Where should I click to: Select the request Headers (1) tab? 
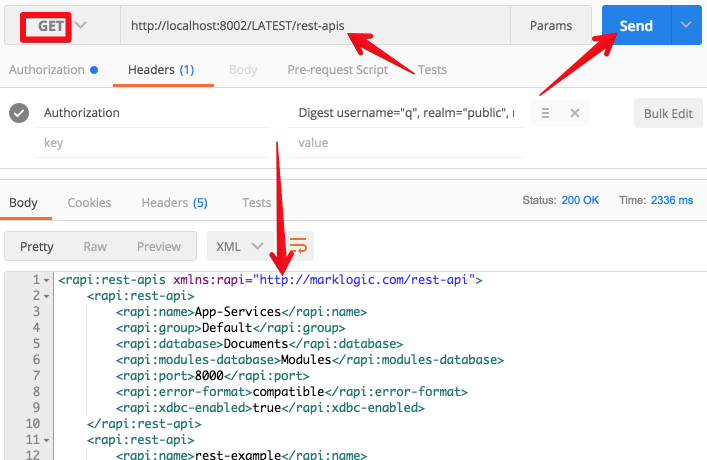161,70
